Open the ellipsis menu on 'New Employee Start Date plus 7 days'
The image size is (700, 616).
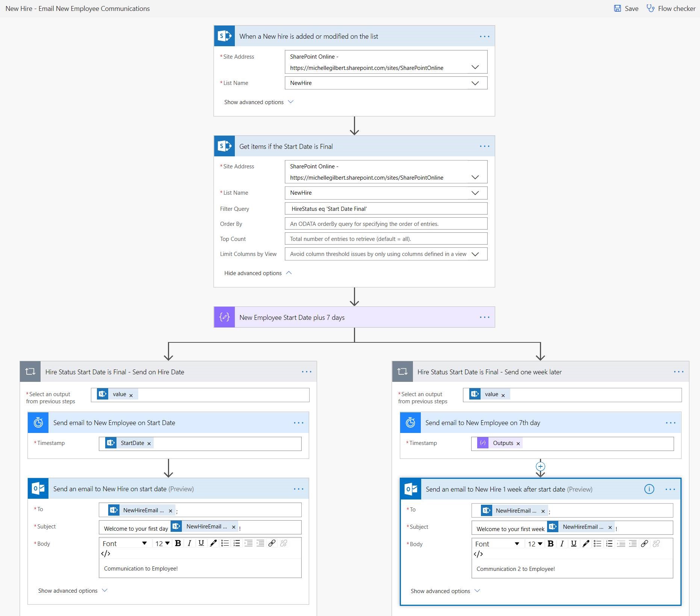(485, 317)
